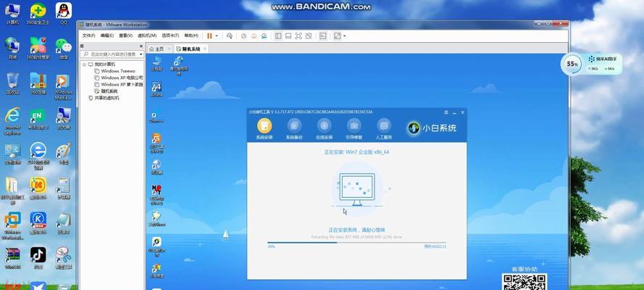Click the library search input field
The width and height of the screenshot is (644, 290).
tap(109, 54)
